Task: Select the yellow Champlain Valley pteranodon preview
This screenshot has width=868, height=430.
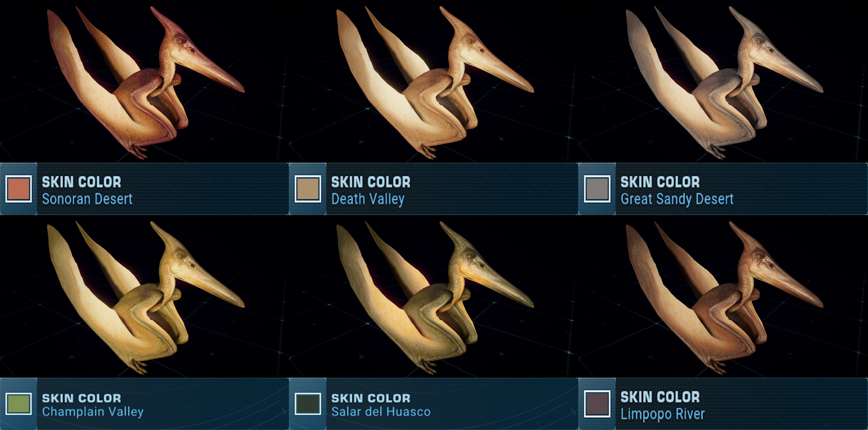Action: pyautogui.click(x=146, y=298)
